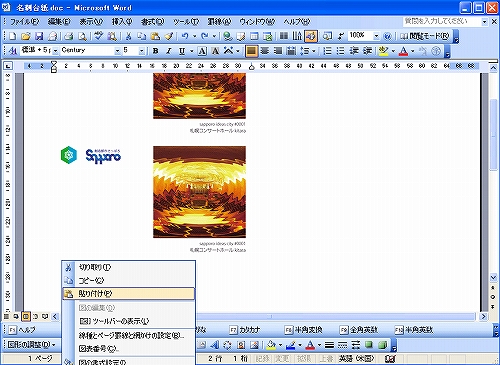Expand the font color dropdown arrow
This screenshot has height=365, width=500.
(x=413, y=51)
